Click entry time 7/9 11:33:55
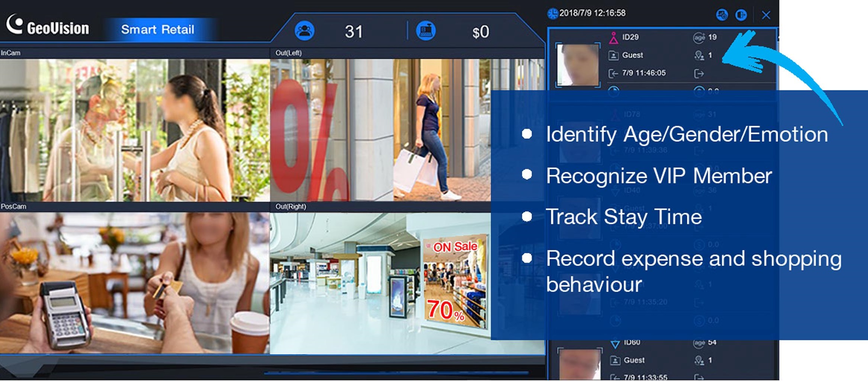The width and height of the screenshot is (868, 382). (x=646, y=377)
